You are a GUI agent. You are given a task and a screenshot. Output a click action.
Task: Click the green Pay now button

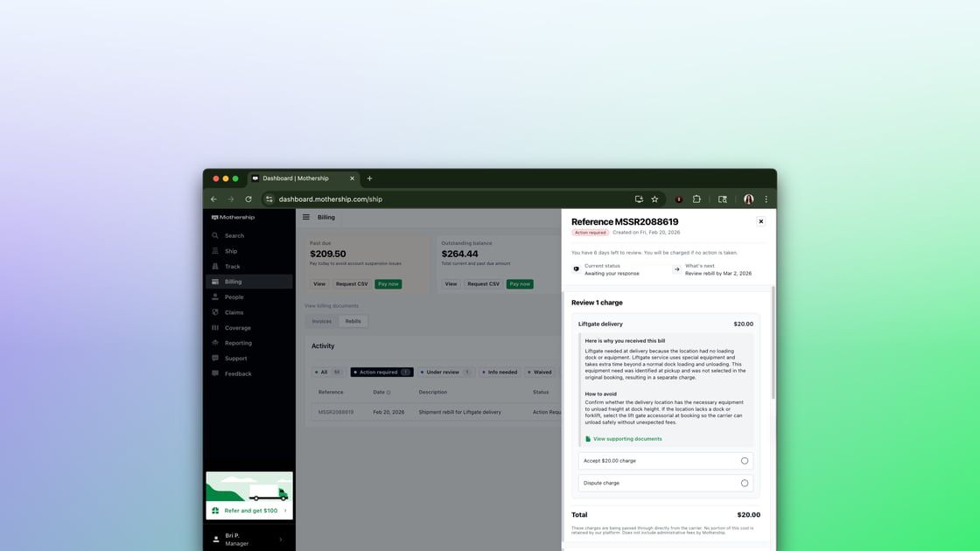point(388,283)
